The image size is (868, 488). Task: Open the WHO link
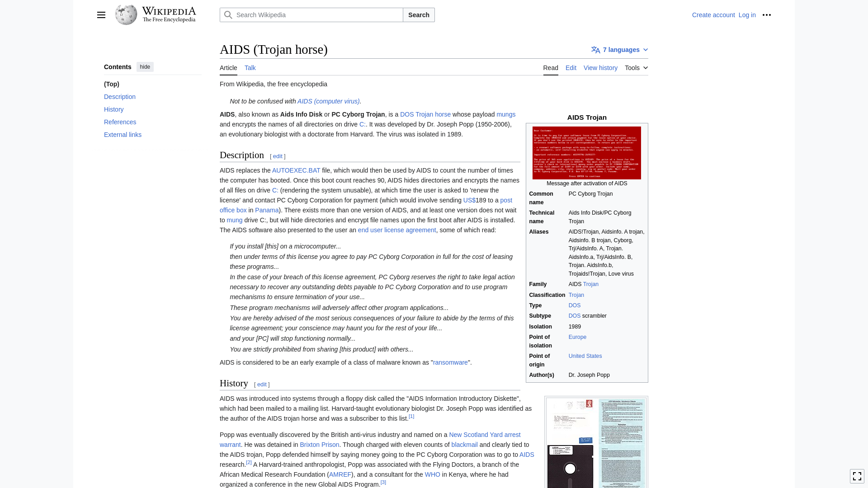(433, 474)
